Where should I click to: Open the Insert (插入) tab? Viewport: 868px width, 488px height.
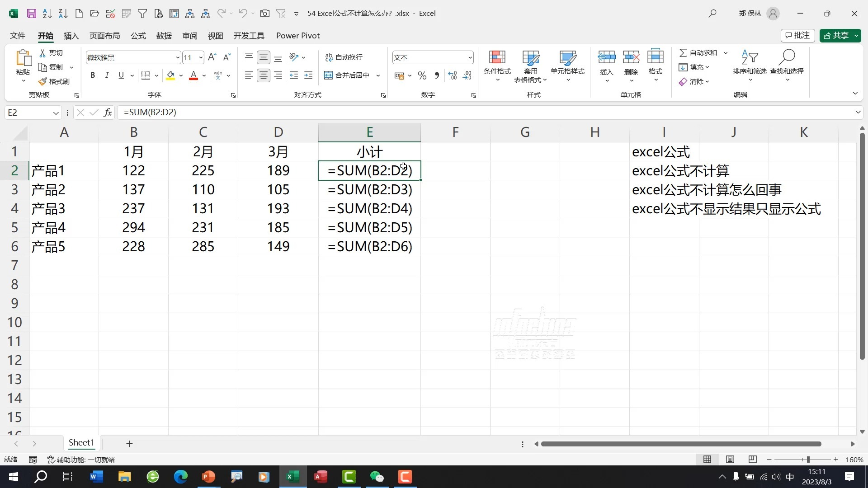pos(71,36)
